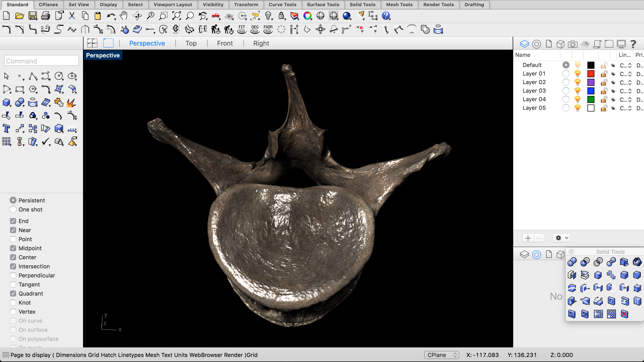Open status bar menu lines icon

[6, 355]
